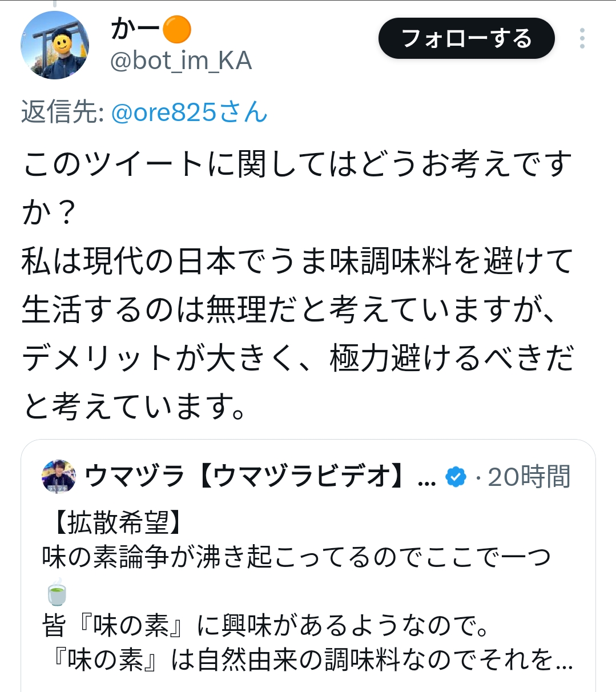Click the orange circle emoji beside かー
Screen dimensions: 616x692
pos(177,30)
